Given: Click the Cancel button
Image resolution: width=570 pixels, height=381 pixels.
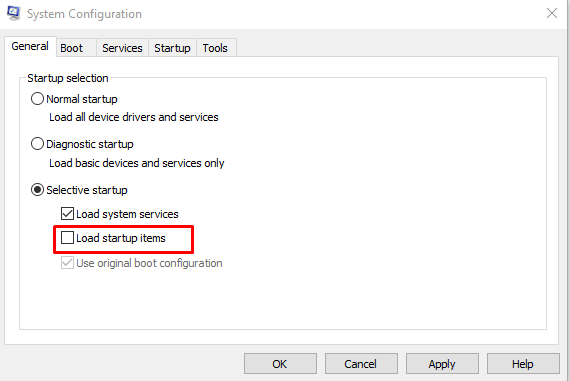Looking at the screenshot, I should coord(361,364).
